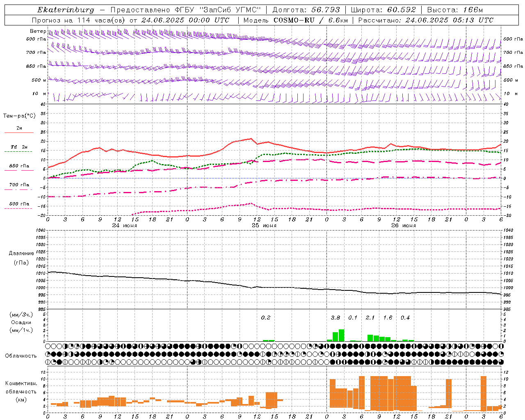Click the 2м temperature legend entry
This screenshot has width=525, height=420.
point(19,128)
